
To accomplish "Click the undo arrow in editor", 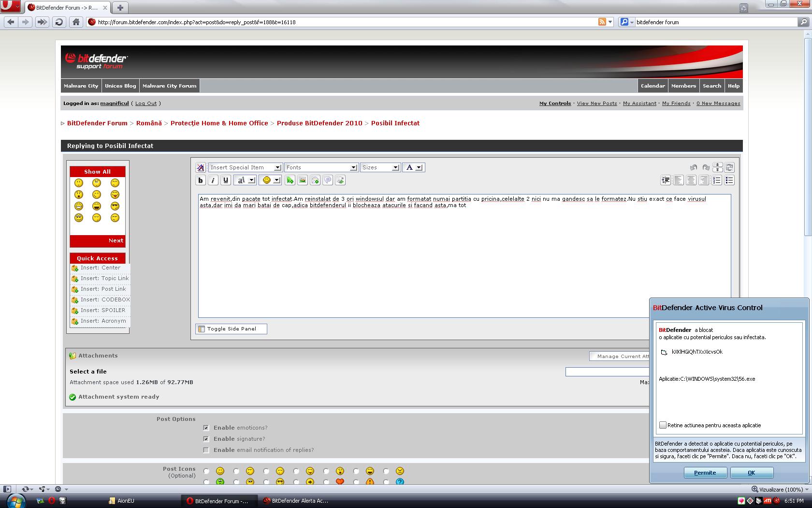I will [694, 167].
